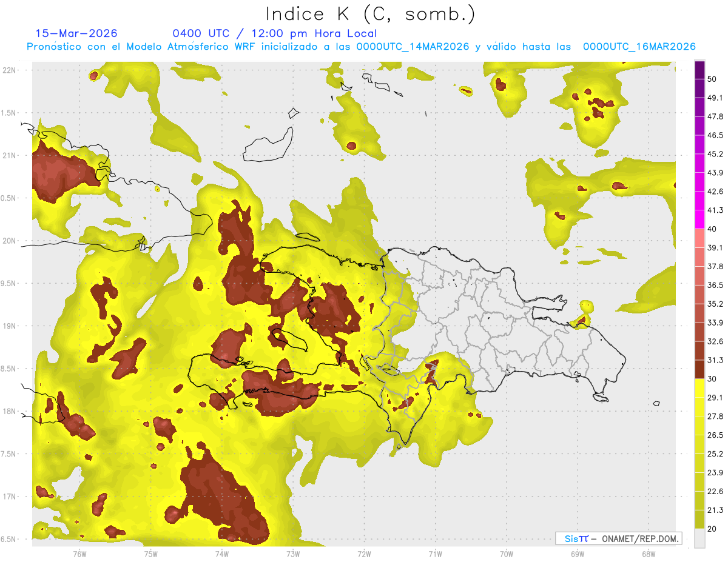Click the longitude label "72W"
Image resolution: width=728 pixels, height=562 pixels.
pyautogui.click(x=364, y=554)
